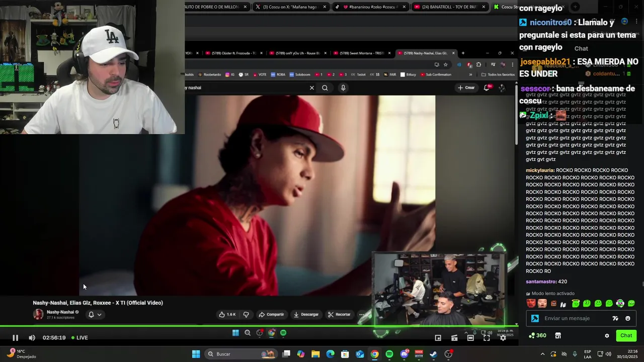Open more actions ellipsis under video
The image size is (644, 362).
[361, 314]
